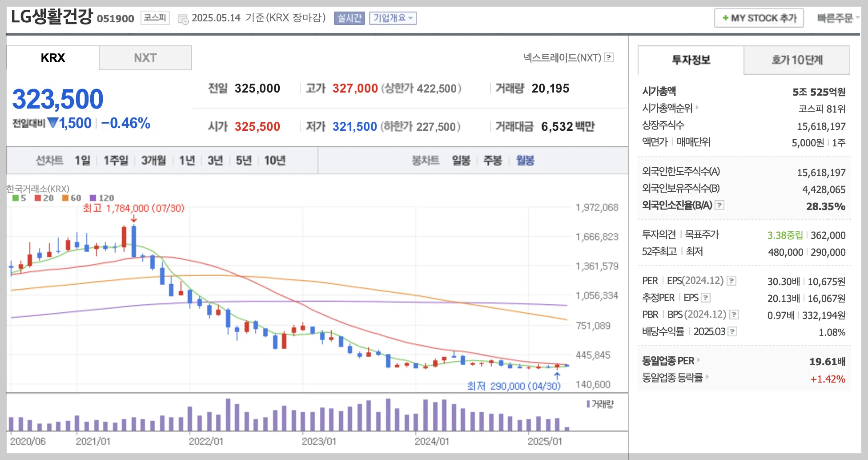Click the 5-day moving average legend swatch

16,198
